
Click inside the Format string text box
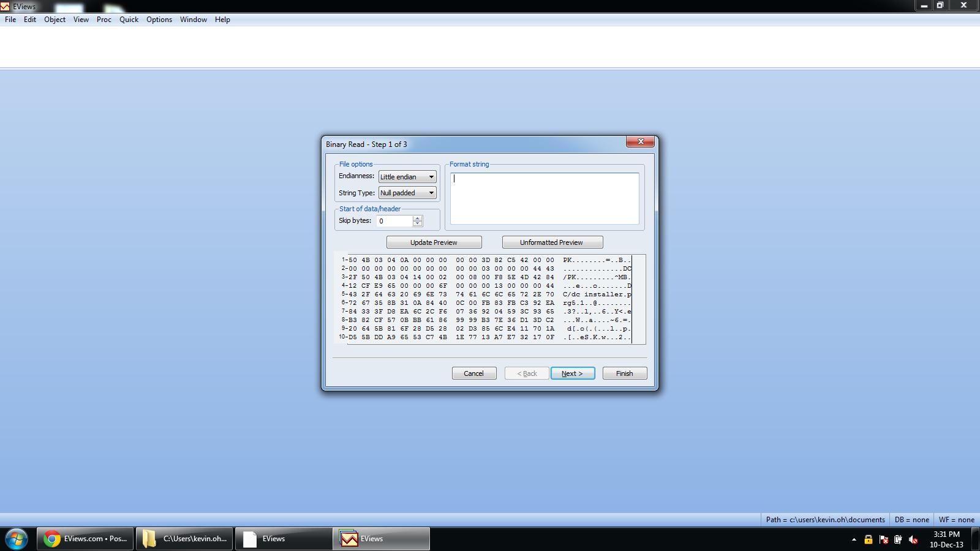click(x=545, y=198)
